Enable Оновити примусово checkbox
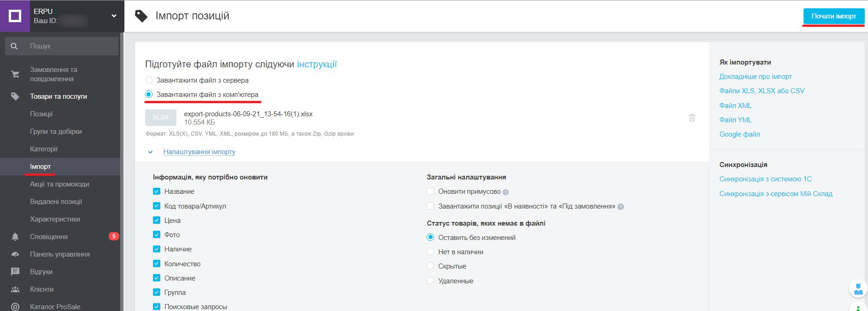The height and width of the screenshot is (311, 868). tap(430, 191)
